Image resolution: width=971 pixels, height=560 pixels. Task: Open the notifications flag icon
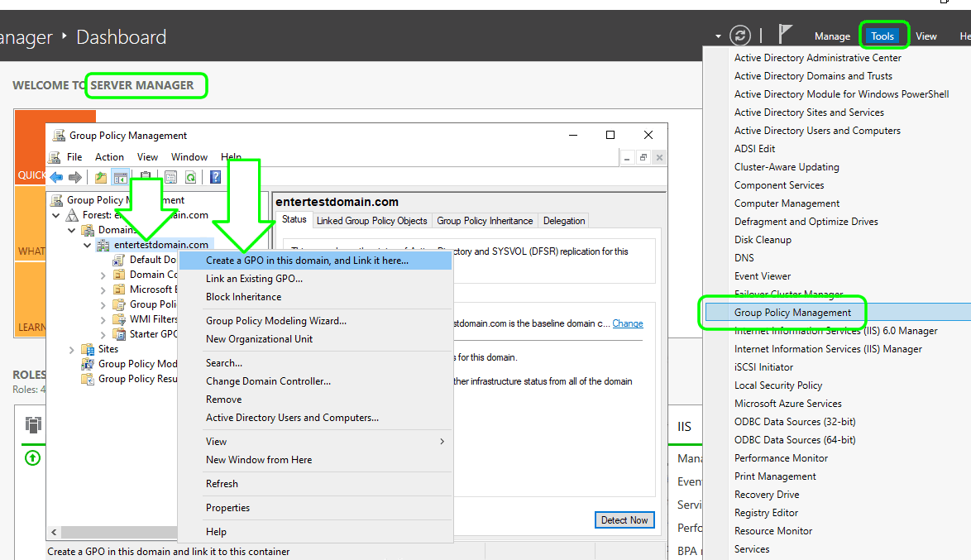pos(785,35)
